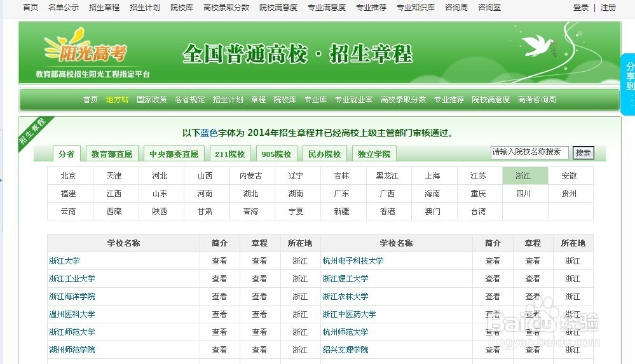Viewport: 635px width, 364px height.
Task: Open the 浙江中医药大学 school link
Action: pos(349,314)
